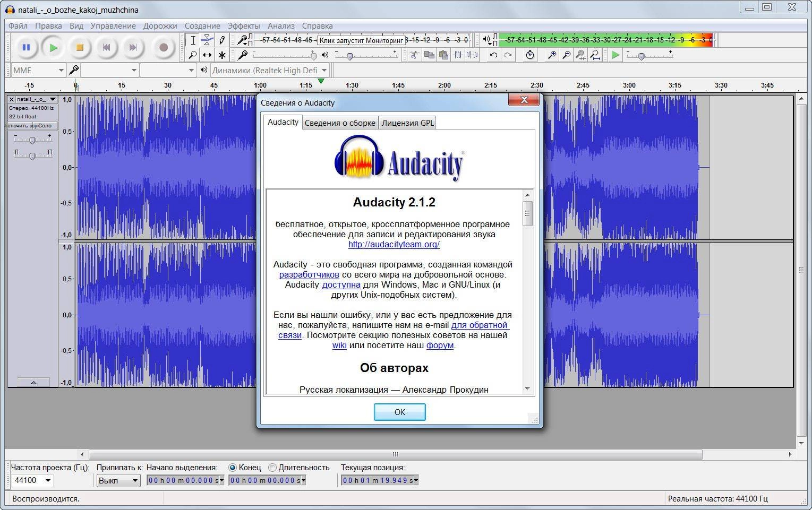Fit project in window icon
812x510 pixels.
(595, 55)
